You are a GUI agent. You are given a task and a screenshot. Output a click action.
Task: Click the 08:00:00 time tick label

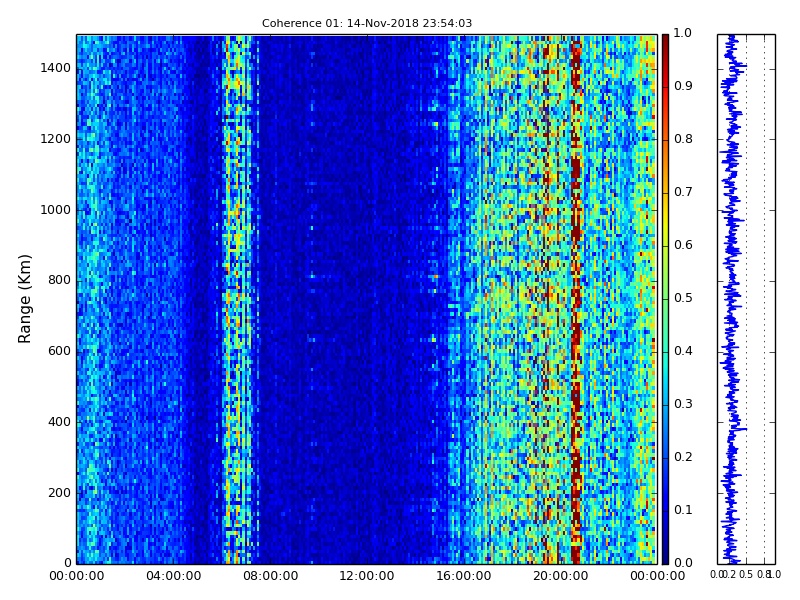click(x=270, y=577)
